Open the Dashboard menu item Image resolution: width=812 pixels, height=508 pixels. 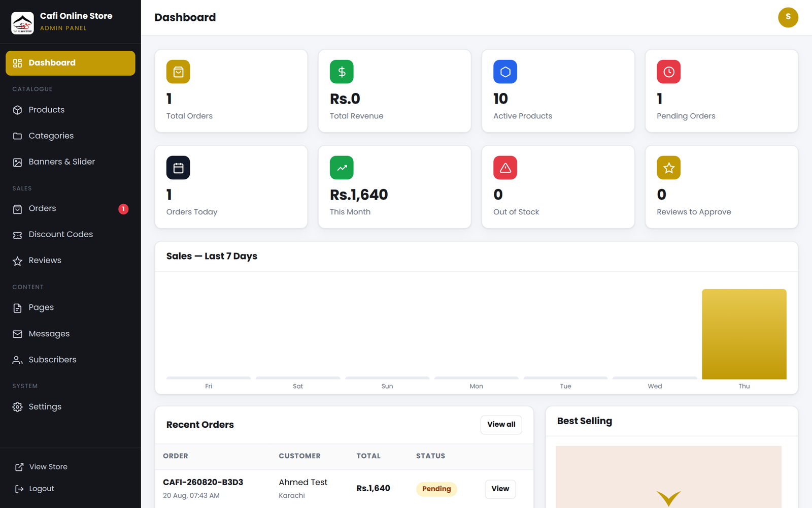[x=71, y=63]
